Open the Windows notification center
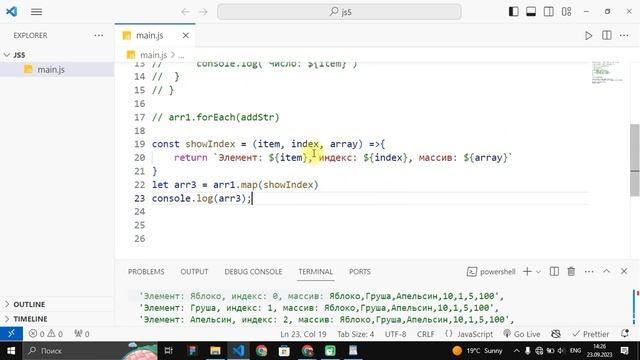Viewport: 640px width, 360px height. coord(624,351)
